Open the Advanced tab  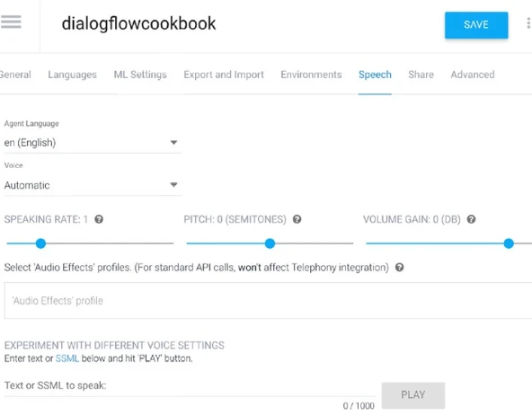pyautogui.click(x=473, y=75)
